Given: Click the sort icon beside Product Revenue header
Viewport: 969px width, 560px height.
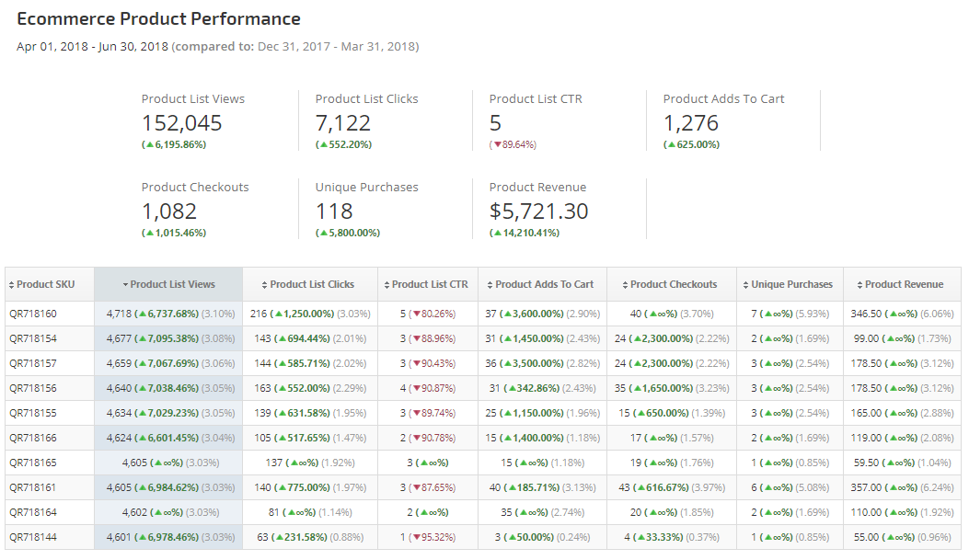Looking at the screenshot, I should pyautogui.click(x=859, y=285).
